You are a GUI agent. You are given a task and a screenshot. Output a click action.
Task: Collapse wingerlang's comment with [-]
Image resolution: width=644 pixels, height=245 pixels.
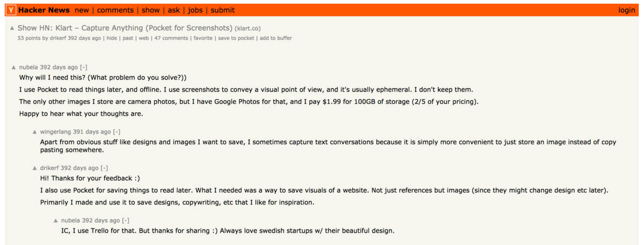[x=116, y=132]
